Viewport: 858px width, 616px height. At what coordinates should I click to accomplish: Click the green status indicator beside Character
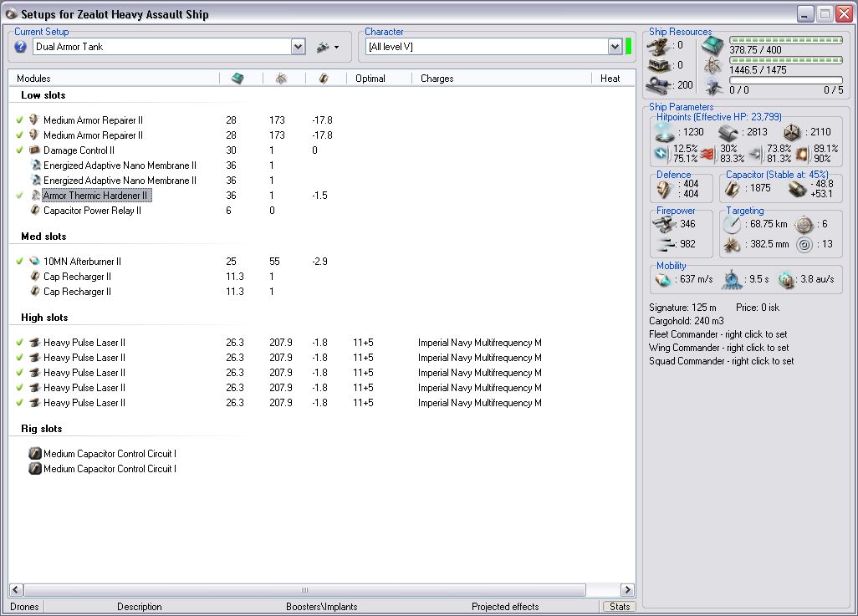(x=629, y=47)
